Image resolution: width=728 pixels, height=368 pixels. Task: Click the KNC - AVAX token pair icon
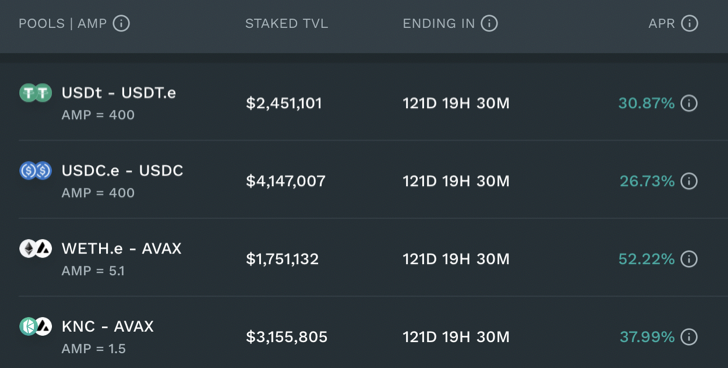(35, 327)
